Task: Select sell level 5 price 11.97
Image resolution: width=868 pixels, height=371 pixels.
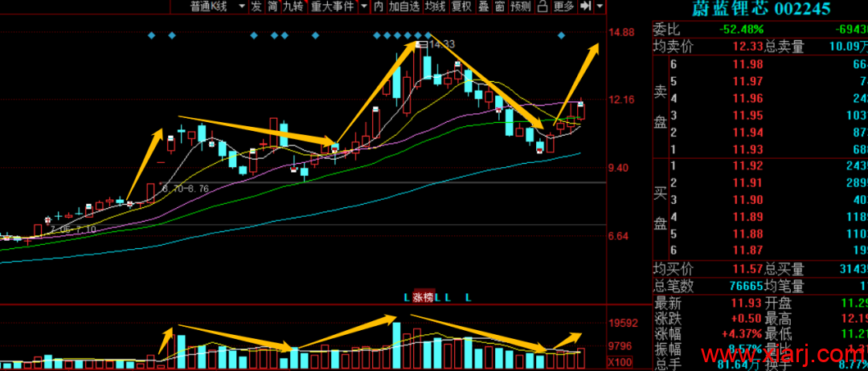Action: click(x=747, y=82)
